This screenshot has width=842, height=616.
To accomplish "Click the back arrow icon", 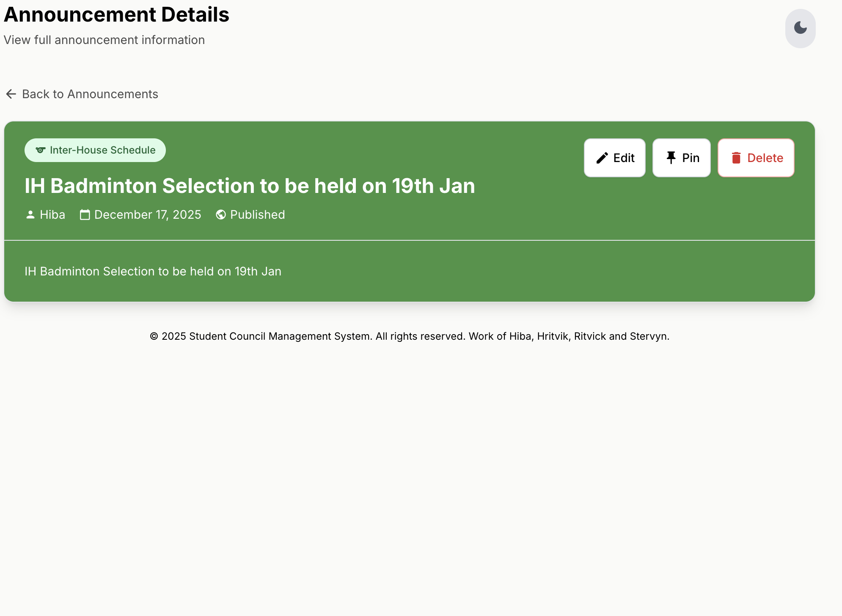I will click(11, 94).
